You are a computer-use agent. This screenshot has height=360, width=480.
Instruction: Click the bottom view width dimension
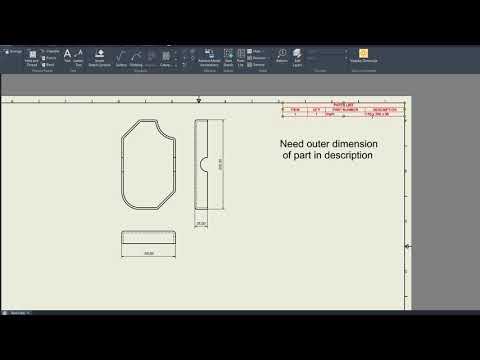tap(149, 253)
